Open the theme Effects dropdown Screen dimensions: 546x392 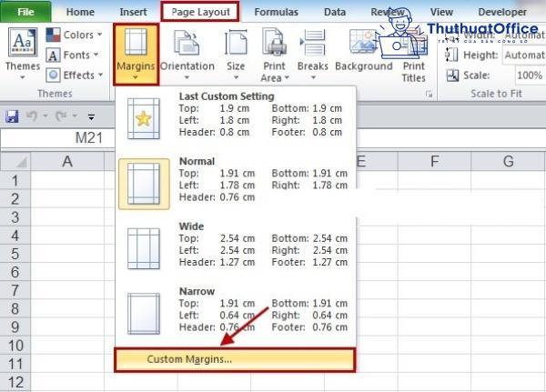click(75, 75)
